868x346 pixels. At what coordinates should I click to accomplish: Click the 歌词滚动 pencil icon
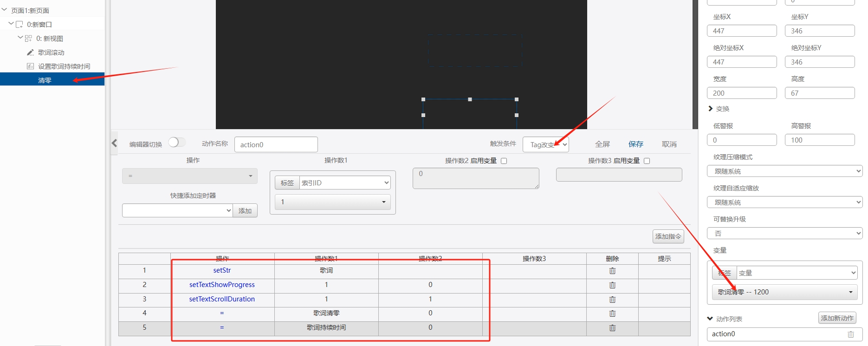(x=30, y=52)
